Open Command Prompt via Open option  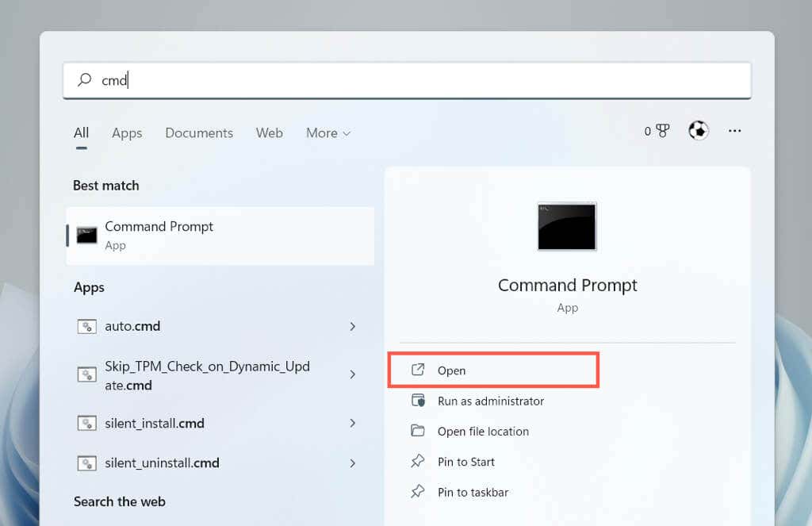(x=493, y=370)
